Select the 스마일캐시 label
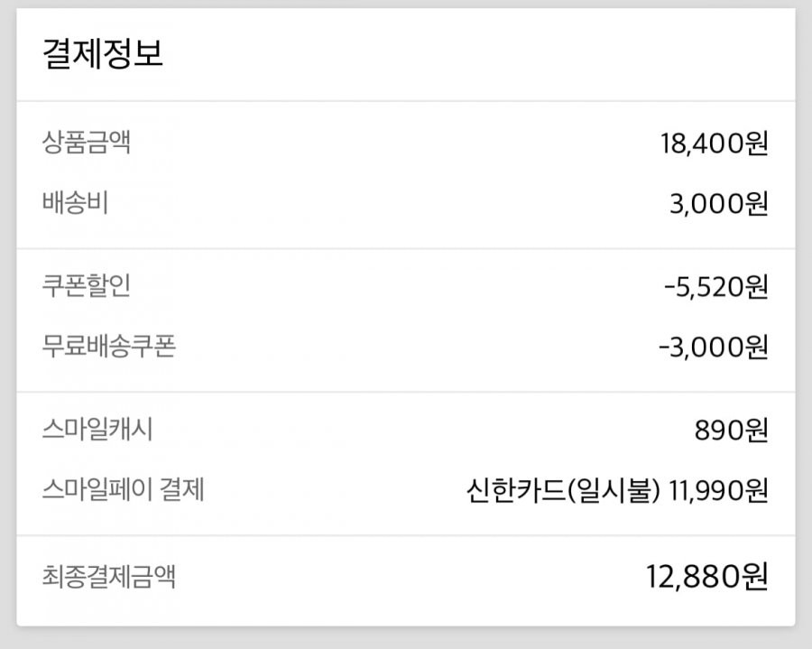812x649 pixels. pyautogui.click(x=97, y=430)
